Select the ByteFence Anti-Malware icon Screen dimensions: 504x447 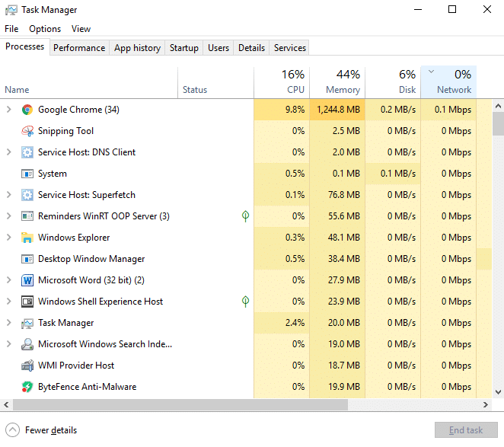27,387
